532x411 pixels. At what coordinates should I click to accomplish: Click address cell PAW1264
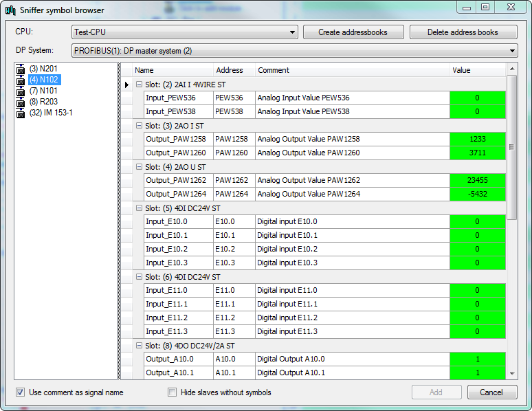(234, 194)
